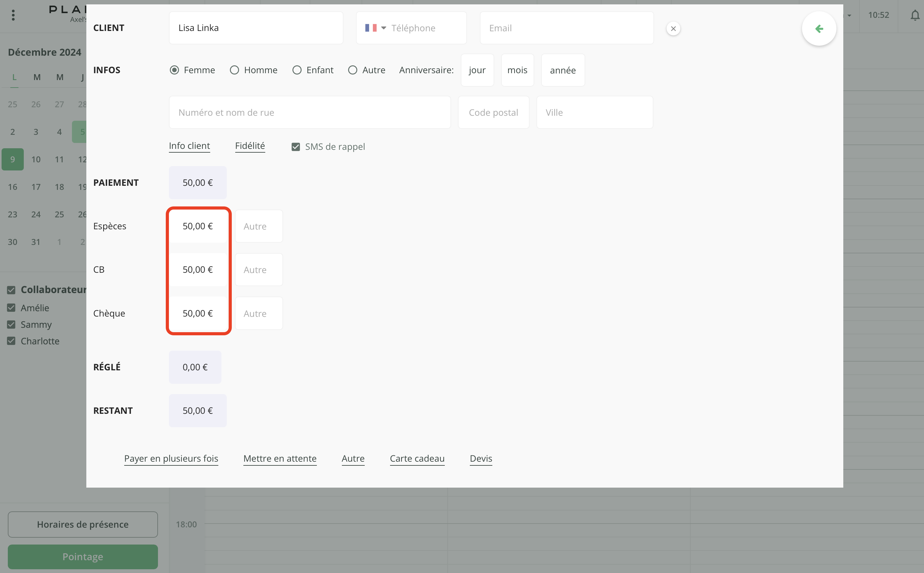The image size is (924, 573).
Task: Open the Fidélité link
Action: tap(250, 146)
